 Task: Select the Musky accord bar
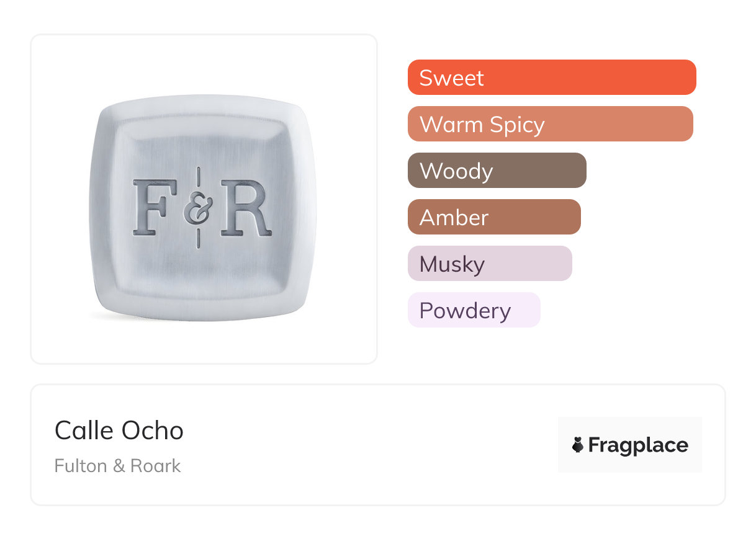(489, 264)
